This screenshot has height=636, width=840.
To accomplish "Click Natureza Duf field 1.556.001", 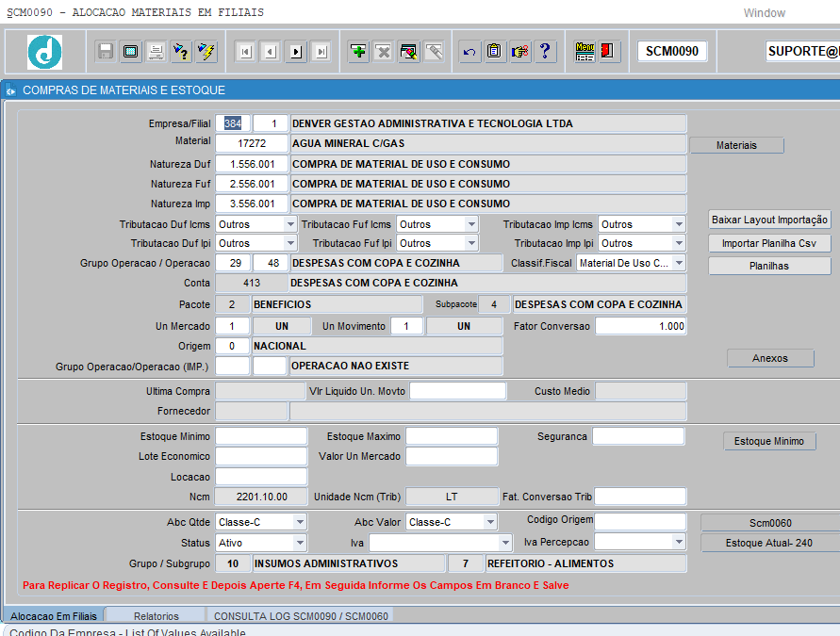I will [x=252, y=164].
